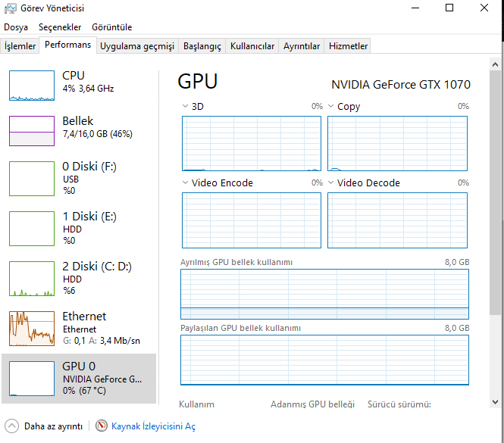Screen dimensions: 504x443
Task: Open the Copy graph engine dropdown
Action: click(332, 107)
